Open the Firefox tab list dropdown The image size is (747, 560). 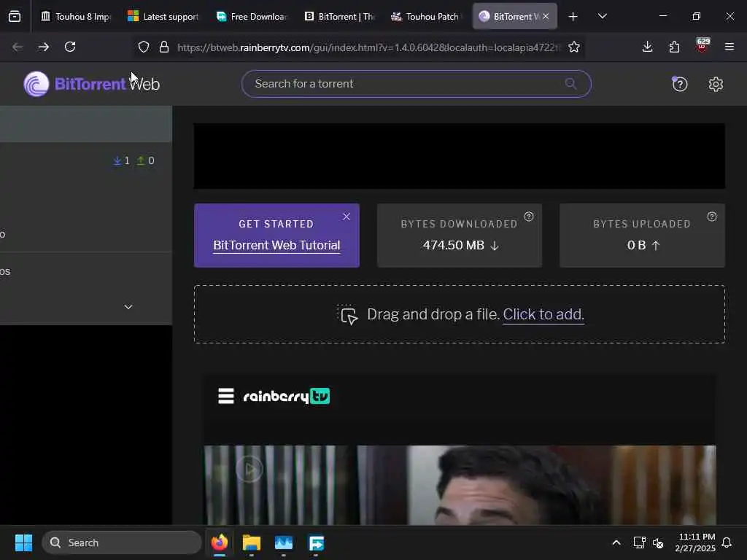click(x=602, y=16)
